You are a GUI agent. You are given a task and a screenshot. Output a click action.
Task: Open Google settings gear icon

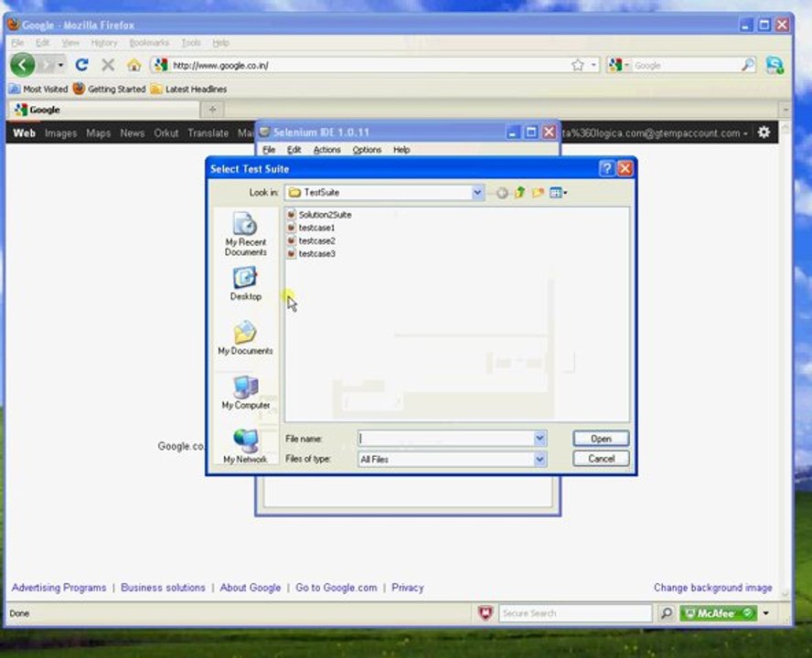(764, 133)
